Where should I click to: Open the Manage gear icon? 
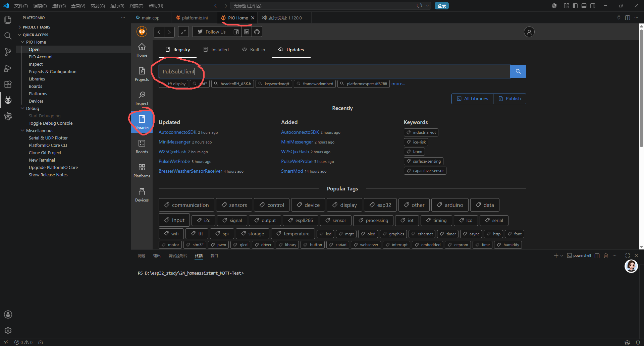(8, 331)
